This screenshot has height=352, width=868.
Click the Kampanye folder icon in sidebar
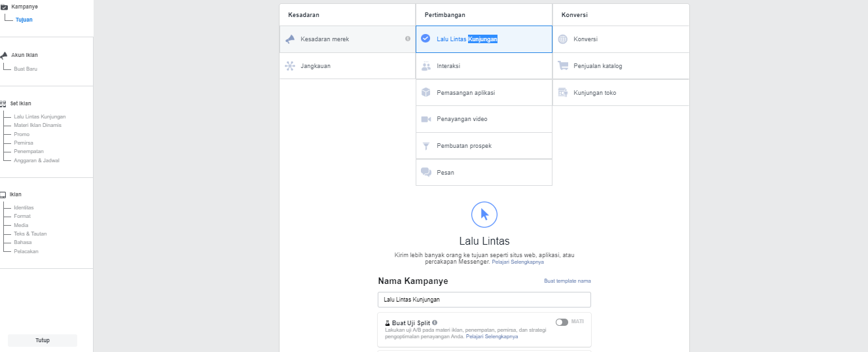pyautogui.click(x=4, y=7)
